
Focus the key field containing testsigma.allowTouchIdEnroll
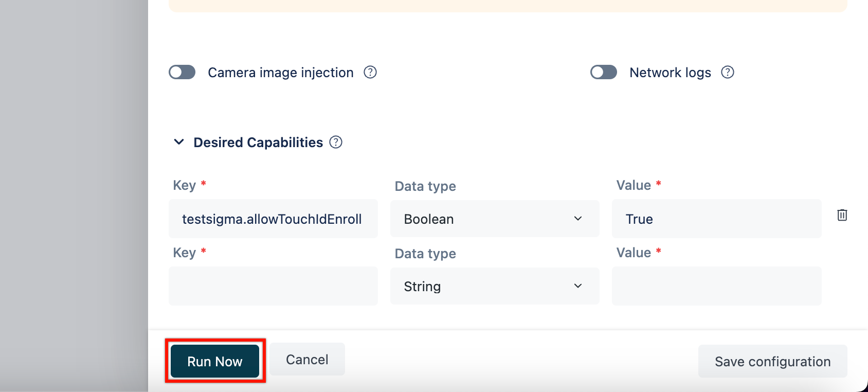point(273,219)
